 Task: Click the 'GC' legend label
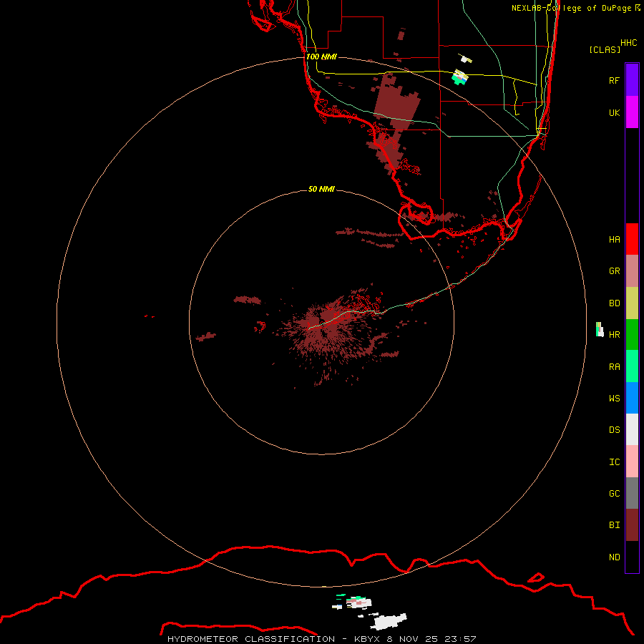coord(615,494)
